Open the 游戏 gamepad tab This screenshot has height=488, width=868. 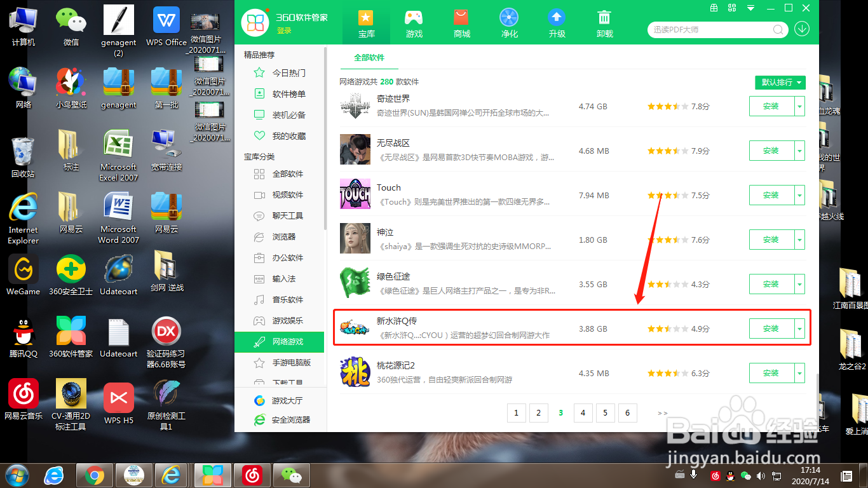click(x=414, y=24)
